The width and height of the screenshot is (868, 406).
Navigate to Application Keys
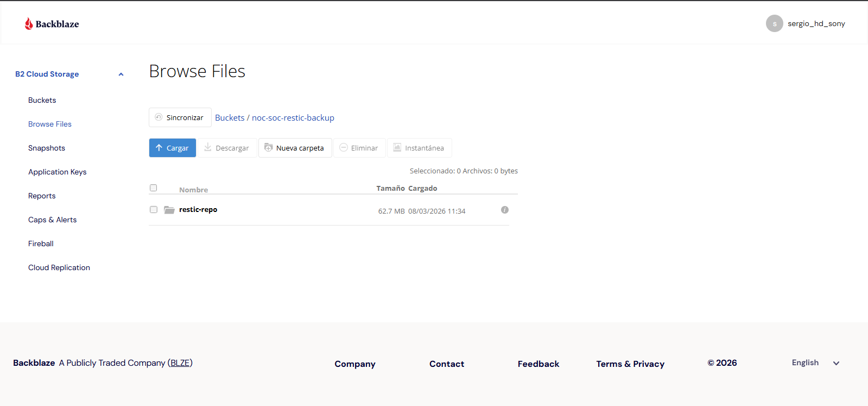click(x=58, y=172)
